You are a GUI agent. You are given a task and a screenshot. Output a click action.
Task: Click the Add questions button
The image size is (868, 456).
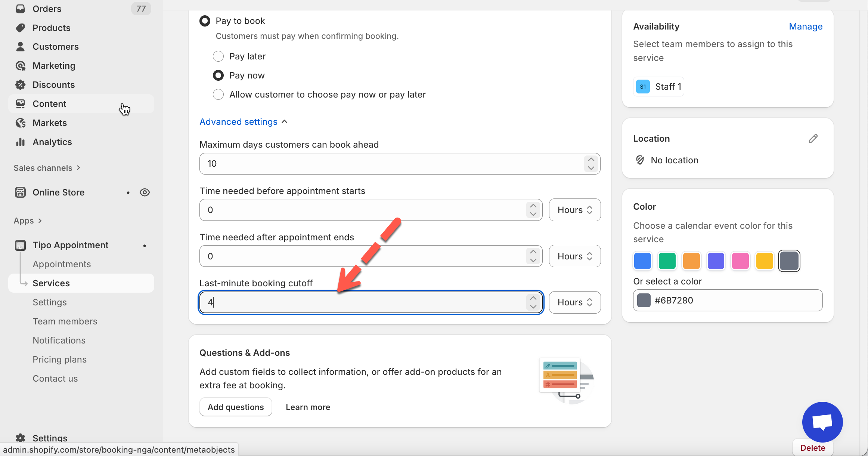tap(236, 407)
